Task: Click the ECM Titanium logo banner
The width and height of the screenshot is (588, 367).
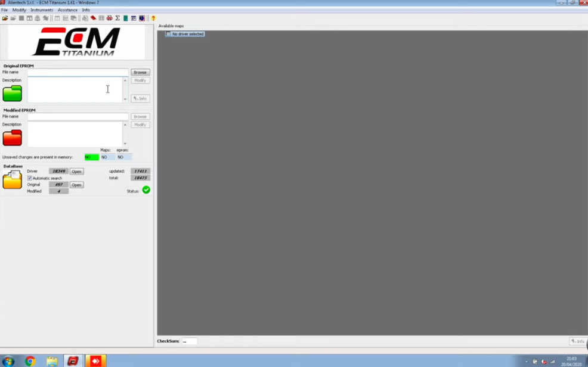Action: (76, 42)
